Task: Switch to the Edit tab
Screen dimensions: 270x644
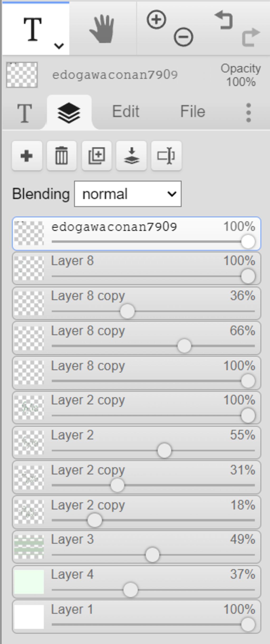Action: pyautogui.click(x=126, y=111)
